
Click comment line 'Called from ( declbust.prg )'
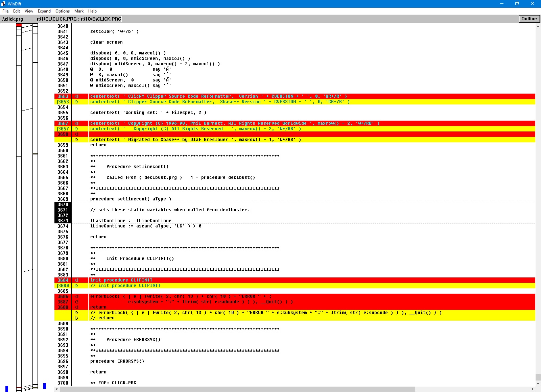click(x=172, y=177)
